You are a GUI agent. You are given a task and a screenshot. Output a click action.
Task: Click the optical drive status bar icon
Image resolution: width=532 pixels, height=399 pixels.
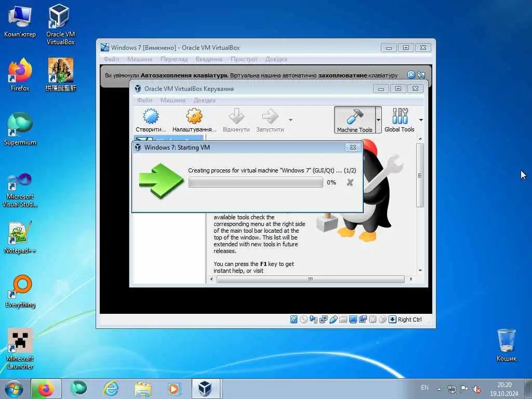point(303,320)
